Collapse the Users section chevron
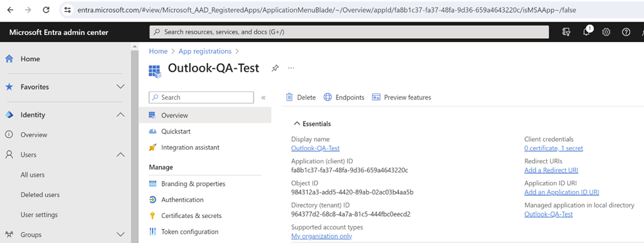Screen dimensions: 644x243 120,155
